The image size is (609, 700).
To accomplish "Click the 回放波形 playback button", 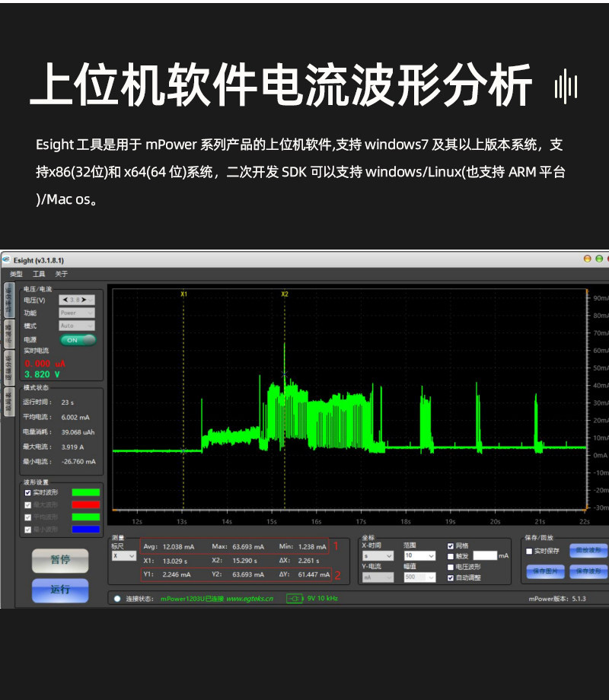I will [588, 550].
